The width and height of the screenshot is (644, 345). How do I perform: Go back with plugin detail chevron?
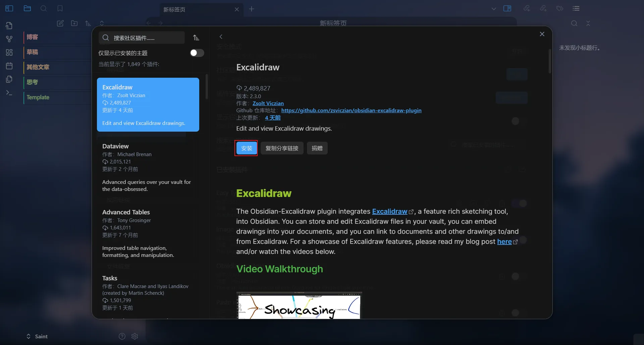[x=221, y=37]
